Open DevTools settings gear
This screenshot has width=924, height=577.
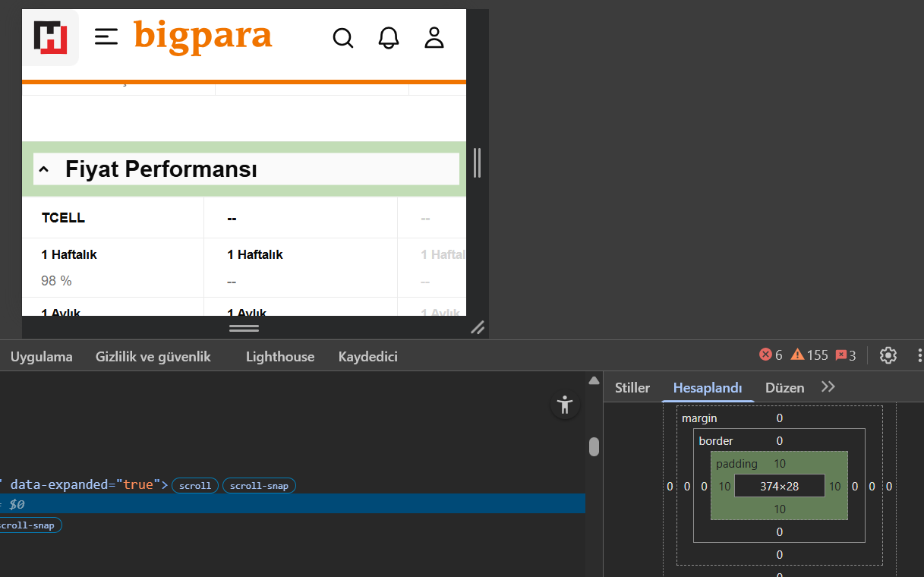(888, 355)
